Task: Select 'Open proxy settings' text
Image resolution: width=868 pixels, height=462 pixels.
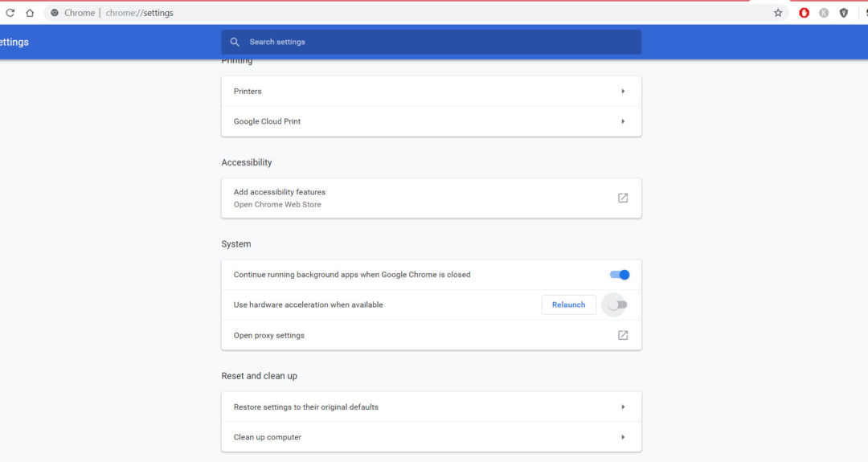Action: click(269, 335)
